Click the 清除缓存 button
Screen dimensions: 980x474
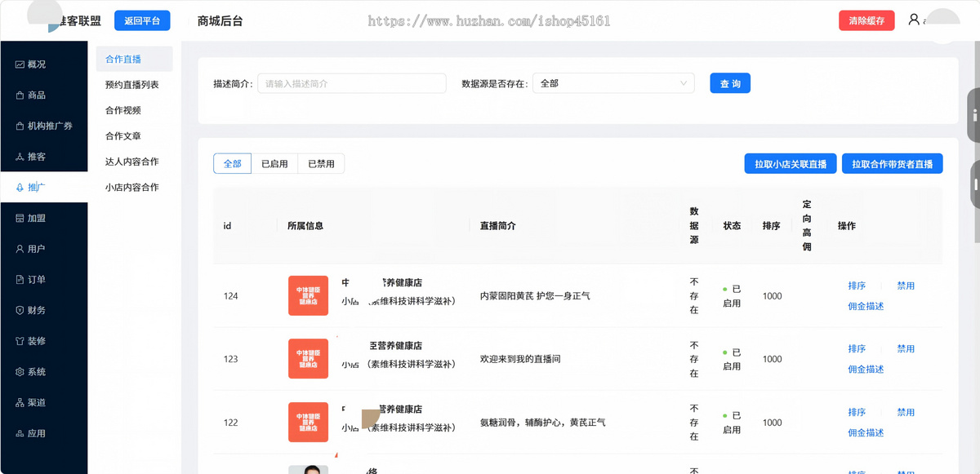pos(866,20)
